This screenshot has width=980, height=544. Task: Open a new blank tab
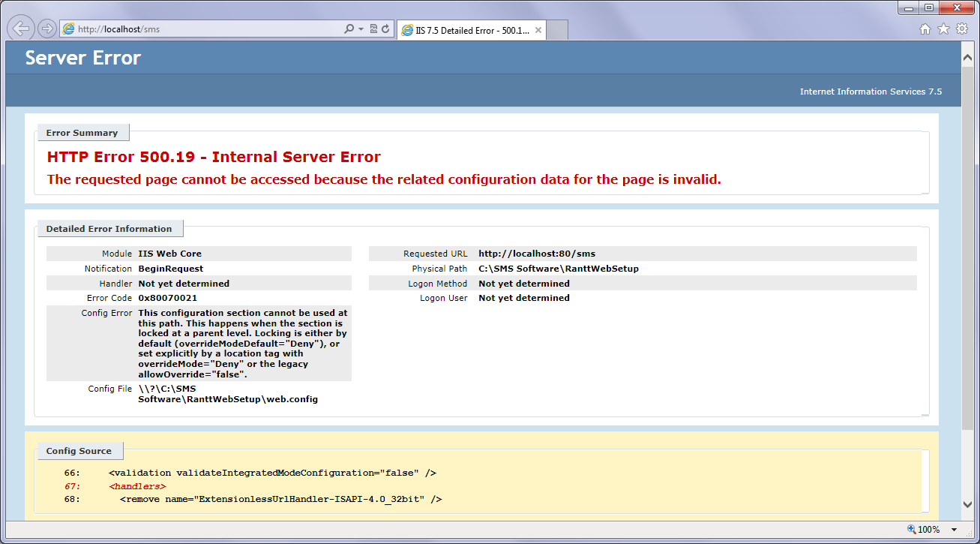(557, 30)
